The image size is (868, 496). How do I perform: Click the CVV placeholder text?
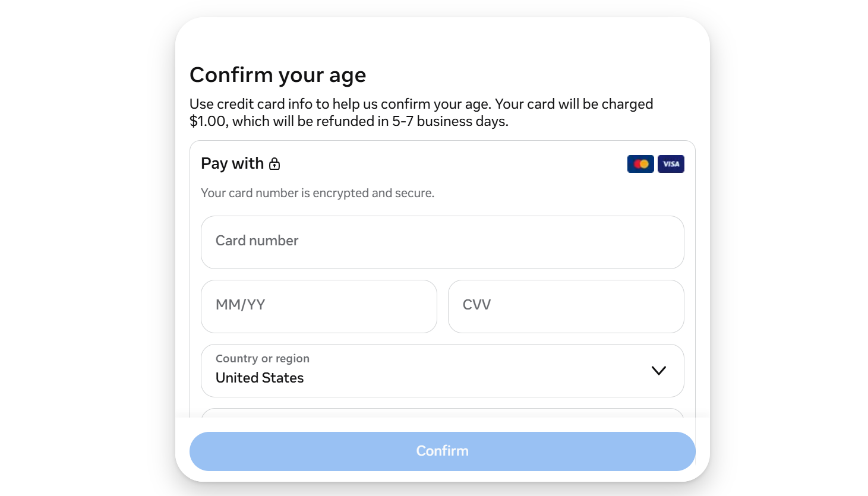click(x=476, y=305)
